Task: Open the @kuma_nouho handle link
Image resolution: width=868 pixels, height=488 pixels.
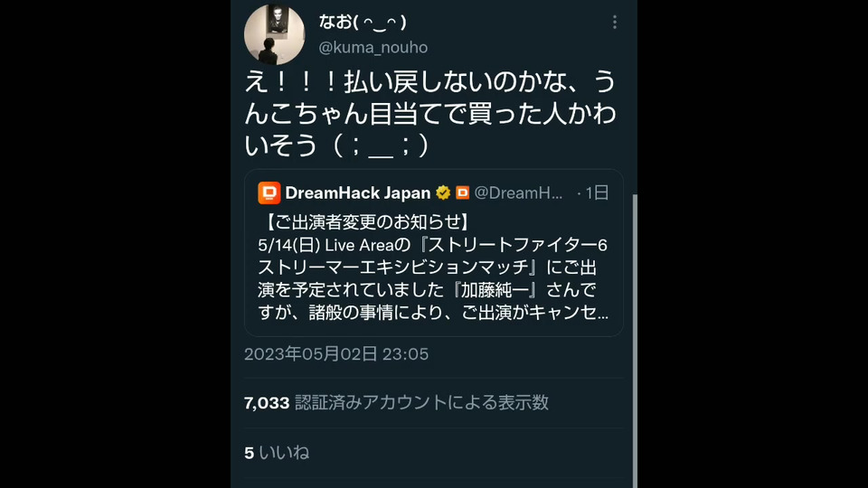Action: [x=373, y=47]
